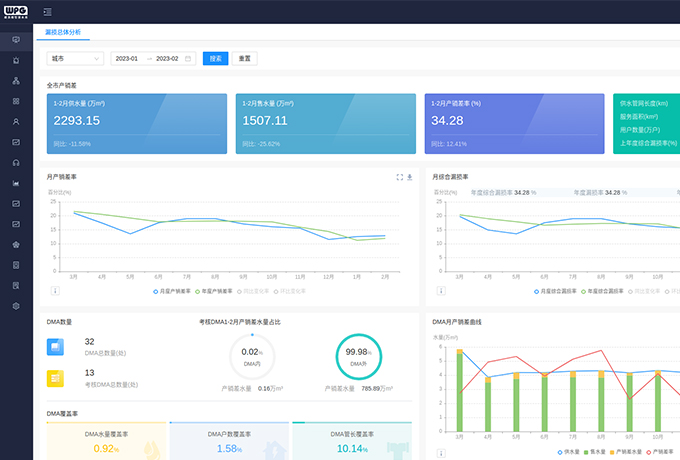Open start date 2023-01 picker
Viewport: 680px width, 460px height.
pyautogui.click(x=128, y=59)
